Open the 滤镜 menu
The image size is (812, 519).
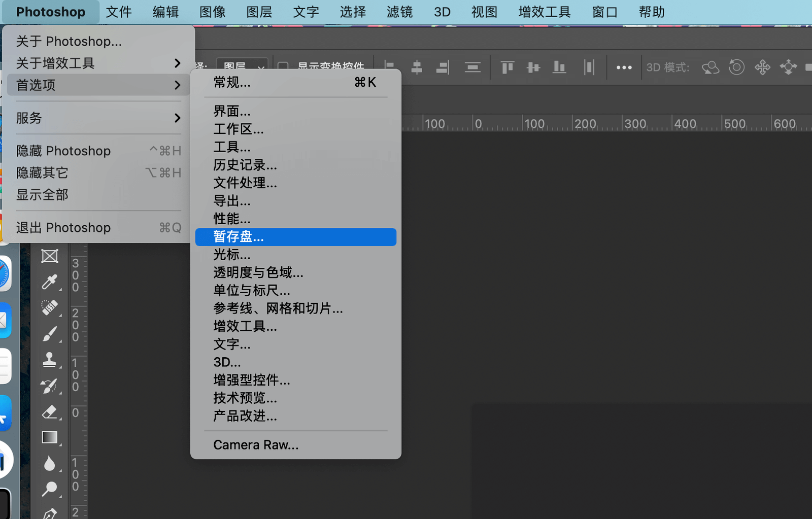[399, 12]
